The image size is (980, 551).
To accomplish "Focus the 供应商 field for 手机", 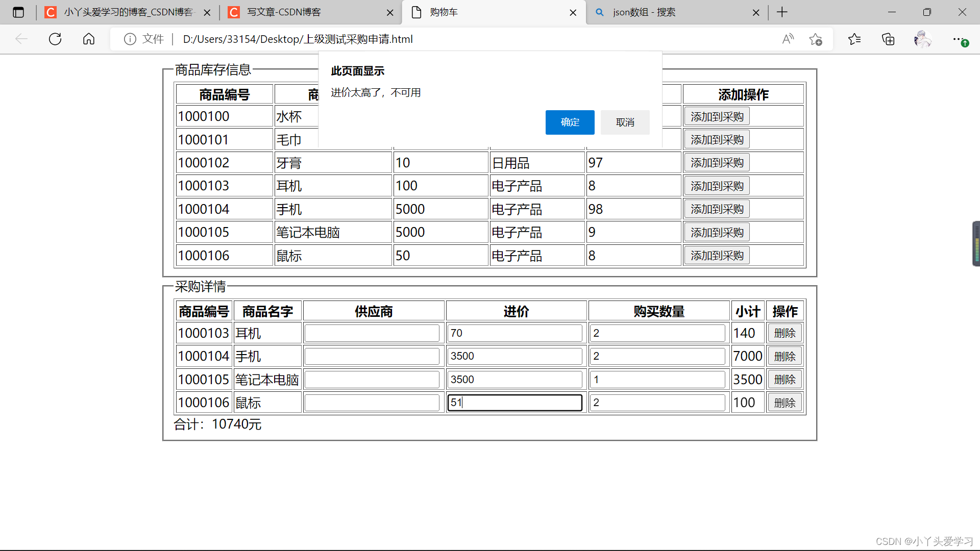I will coord(372,356).
